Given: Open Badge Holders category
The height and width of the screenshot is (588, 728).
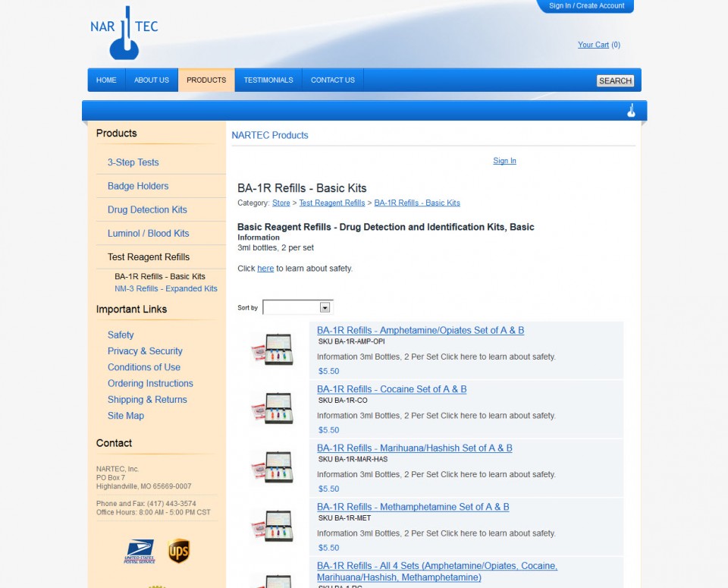Looking at the screenshot, I should tap(138, 186).
